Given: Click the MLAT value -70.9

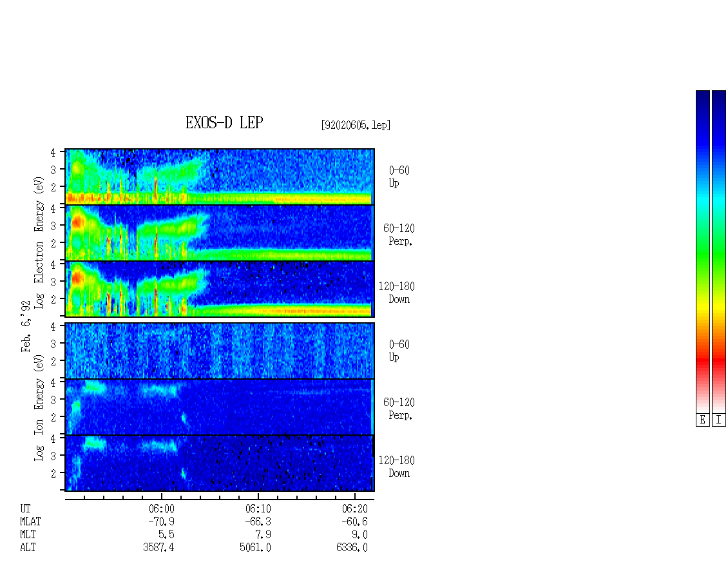Looking at the screenshot, I should click(162, 521).
